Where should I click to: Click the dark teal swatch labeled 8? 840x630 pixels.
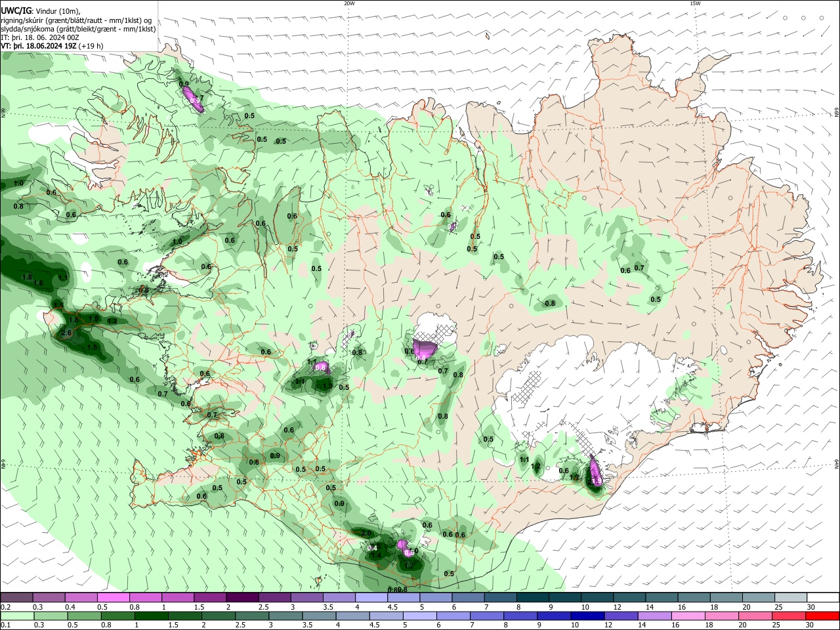[533, 597]
